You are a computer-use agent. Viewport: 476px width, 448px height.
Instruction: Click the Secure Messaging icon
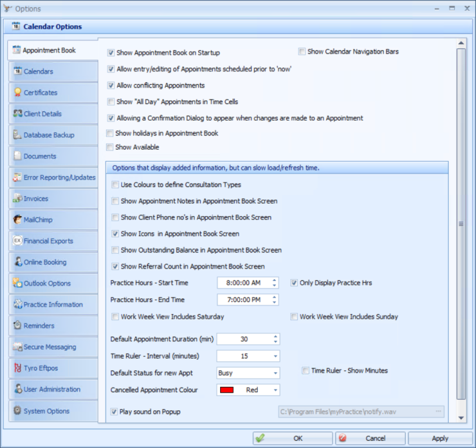click(17, 347)
